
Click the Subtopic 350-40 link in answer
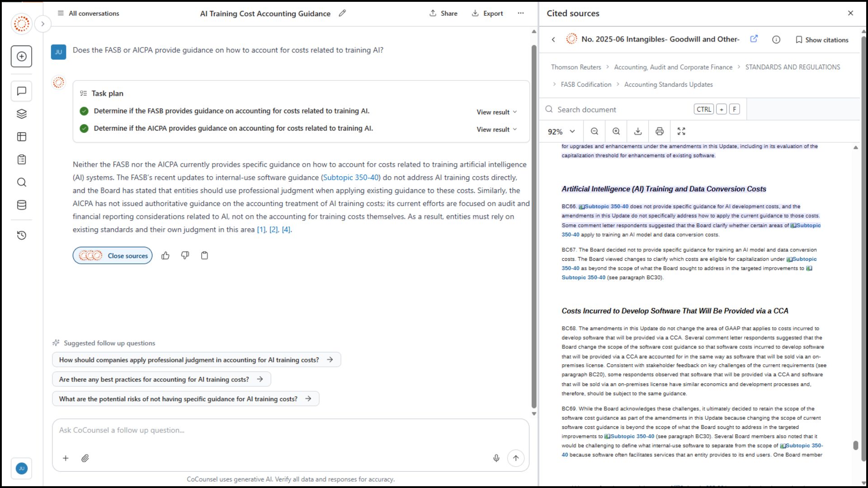coord(350,178)
